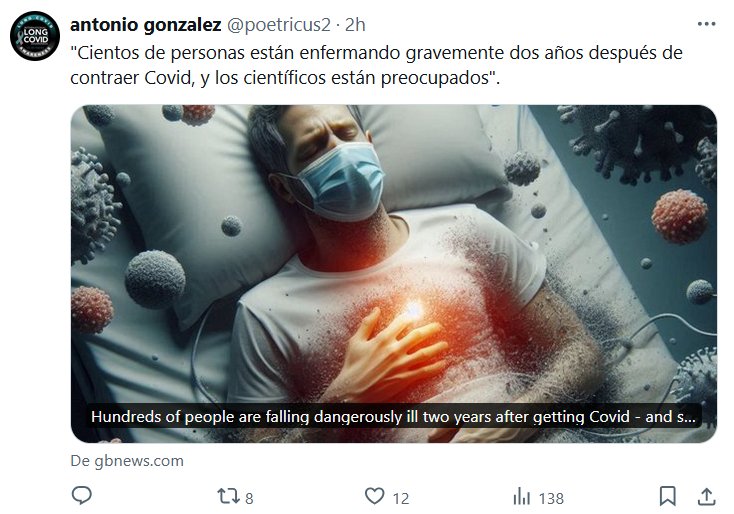Open the view analytics bar-chart icon
Viewport: 734px width, 514px height.
pyautogui.click(x=522, y=497)
